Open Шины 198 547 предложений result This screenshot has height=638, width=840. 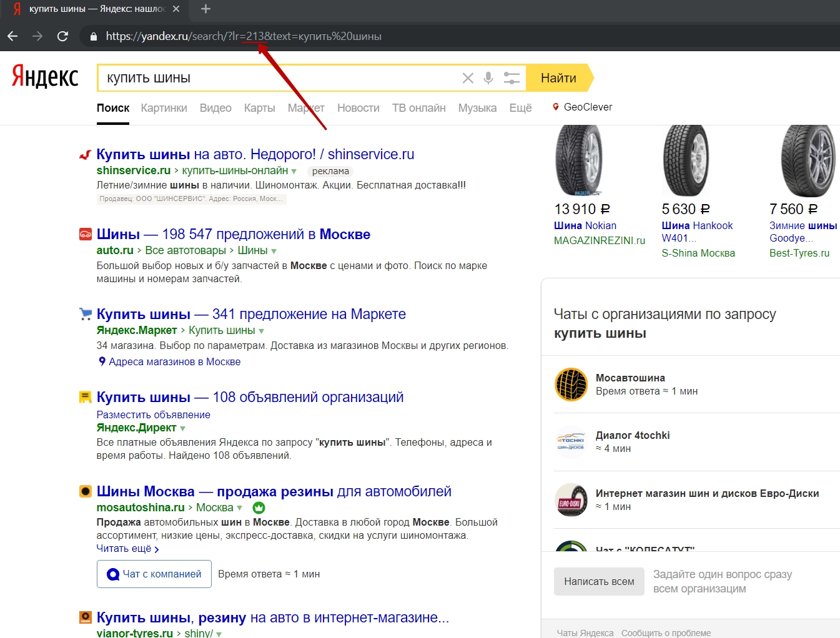(234, 234)
